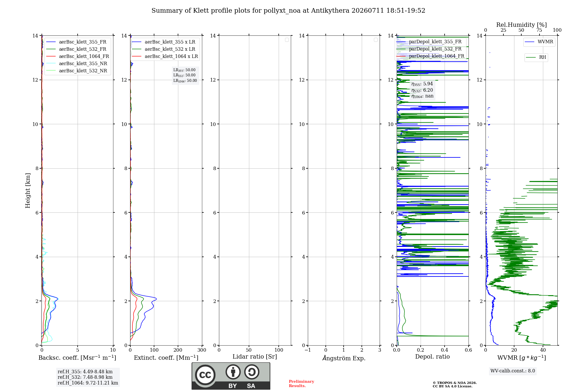The height and width of the screenshot is (392, 577).
Task: Click the Rel.Humidity [%] top axis label
Action: [521, 25]
